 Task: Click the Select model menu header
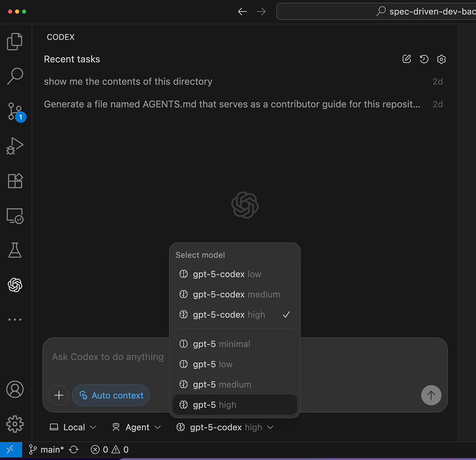pos(200,255)
